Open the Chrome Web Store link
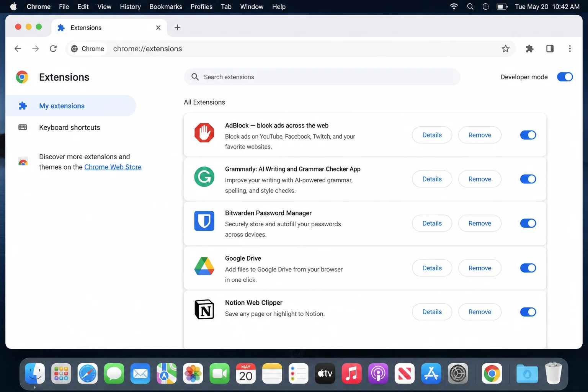This screenshot has width=588, height=392. (x=113, y=167)
